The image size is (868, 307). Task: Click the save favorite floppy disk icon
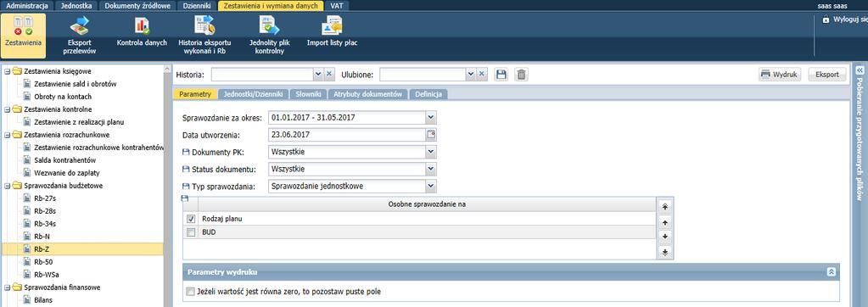point(501,75)
